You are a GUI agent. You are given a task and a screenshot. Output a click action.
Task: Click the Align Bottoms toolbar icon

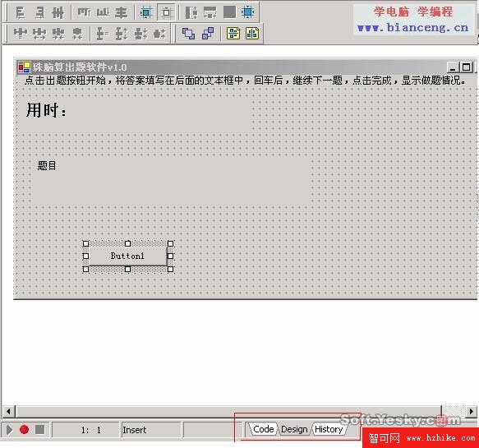(x=103, y=13)
